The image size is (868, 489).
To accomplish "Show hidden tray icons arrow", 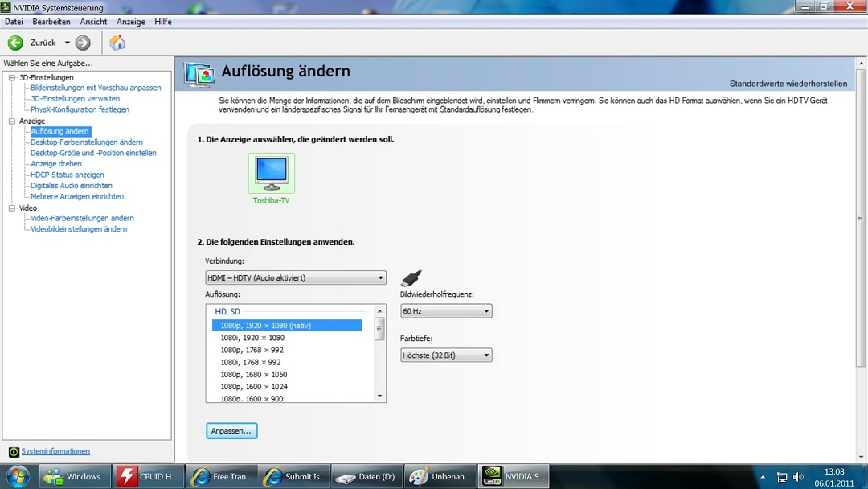I will [x=763, y=477].
